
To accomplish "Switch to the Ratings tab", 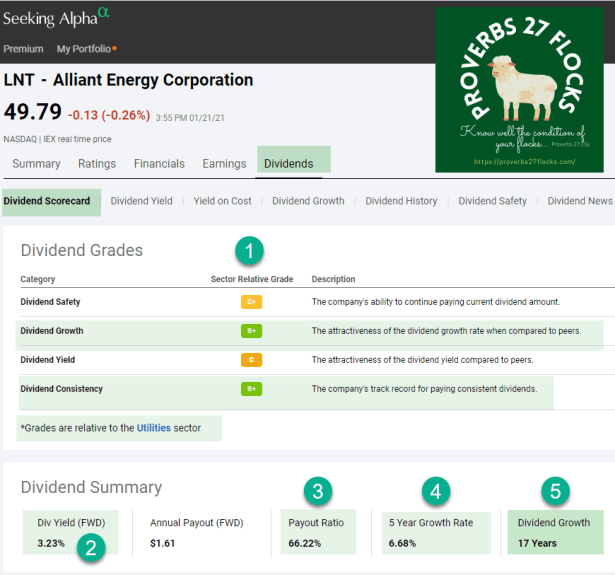I will coord(97,164).
